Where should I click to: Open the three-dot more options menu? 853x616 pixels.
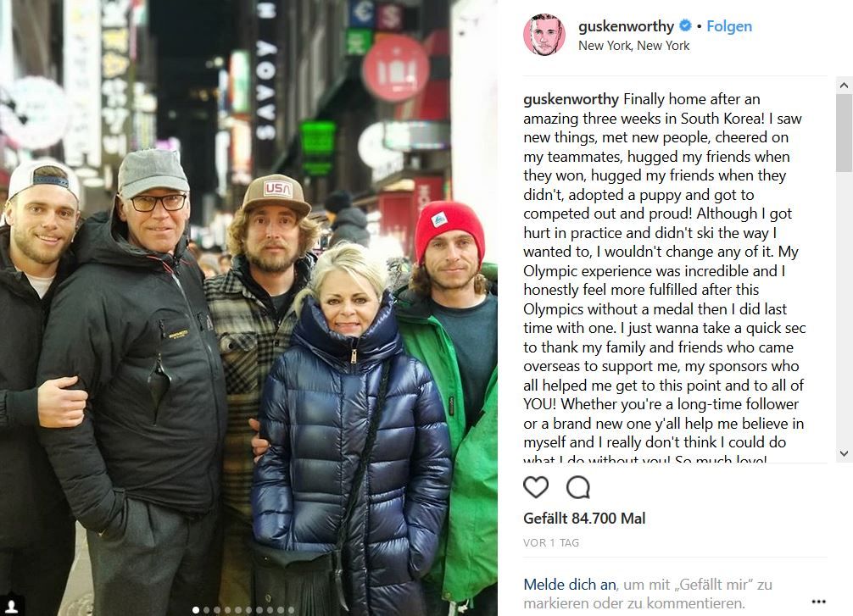point(818,602)
